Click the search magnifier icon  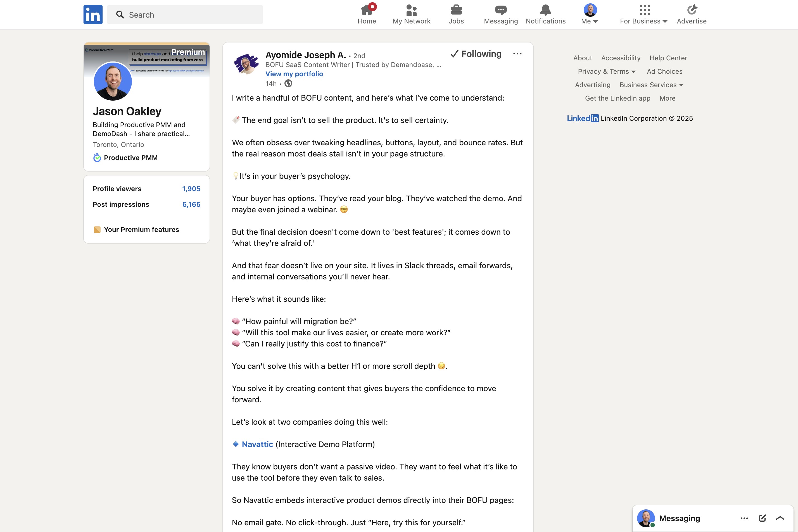(x=120, y=15)
